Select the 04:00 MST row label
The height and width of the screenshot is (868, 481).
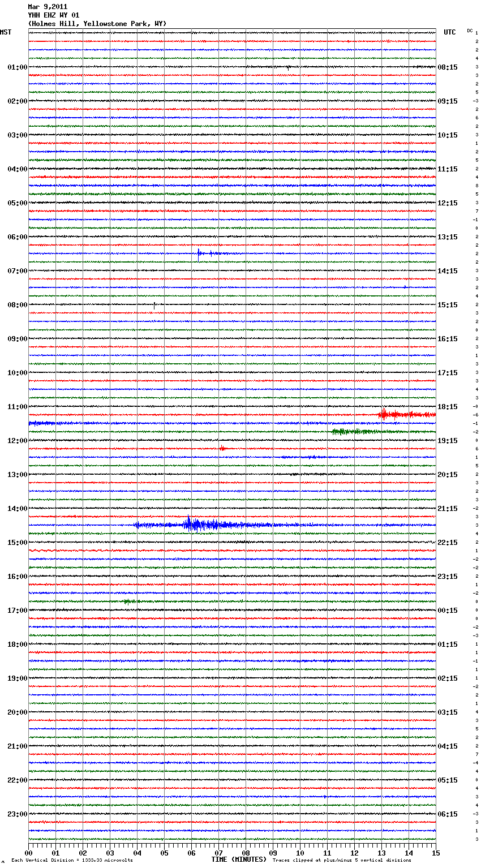point(18,169)
